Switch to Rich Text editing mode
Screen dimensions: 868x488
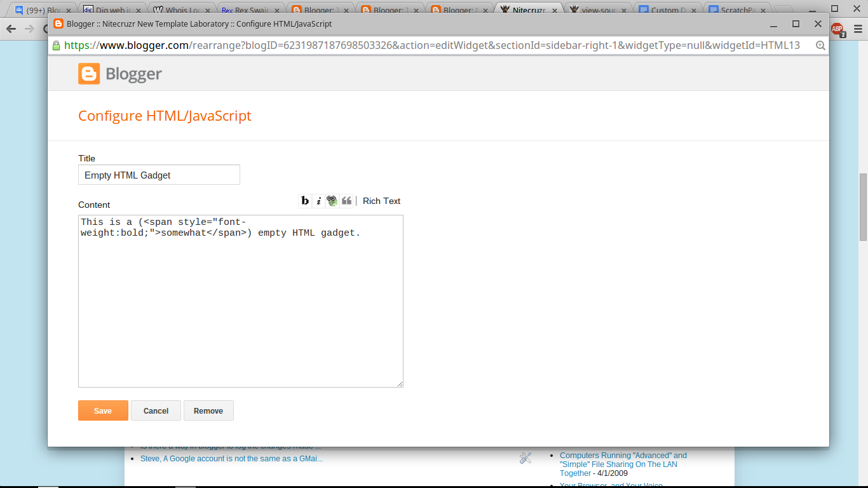(x=381, y=201)
